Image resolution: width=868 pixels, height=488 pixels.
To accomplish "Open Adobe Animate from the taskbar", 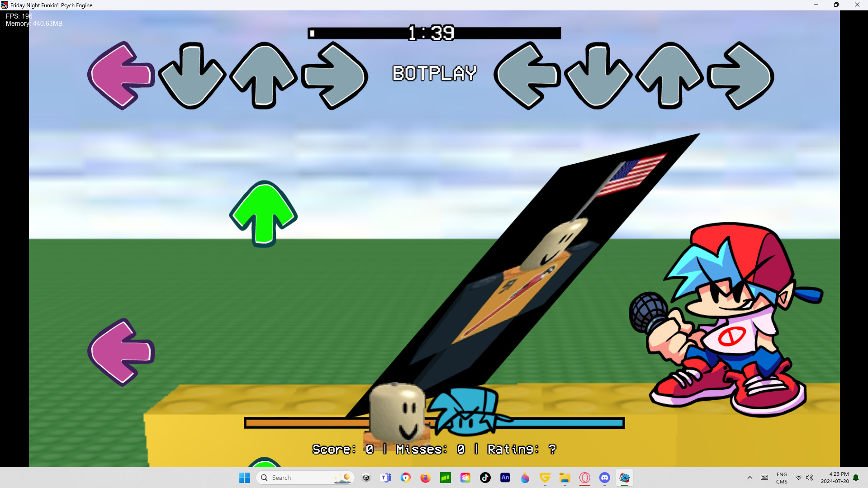I will (x=505, y=478).
